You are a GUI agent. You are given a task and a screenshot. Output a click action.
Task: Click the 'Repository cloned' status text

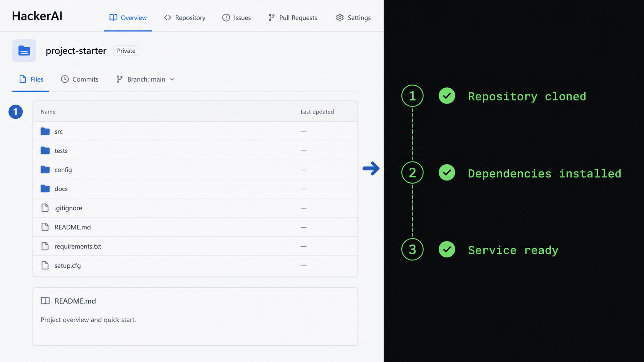[x=527, y=96]
